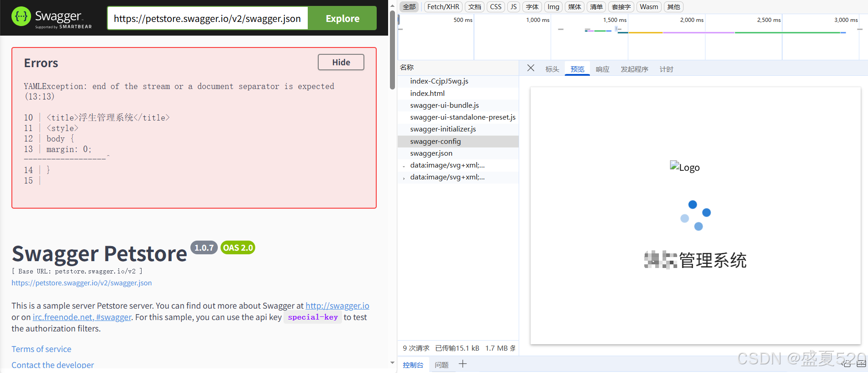Click the 2,000 ms timeline marker
This screenshot has width=868, height=373.
pos(692,20)
